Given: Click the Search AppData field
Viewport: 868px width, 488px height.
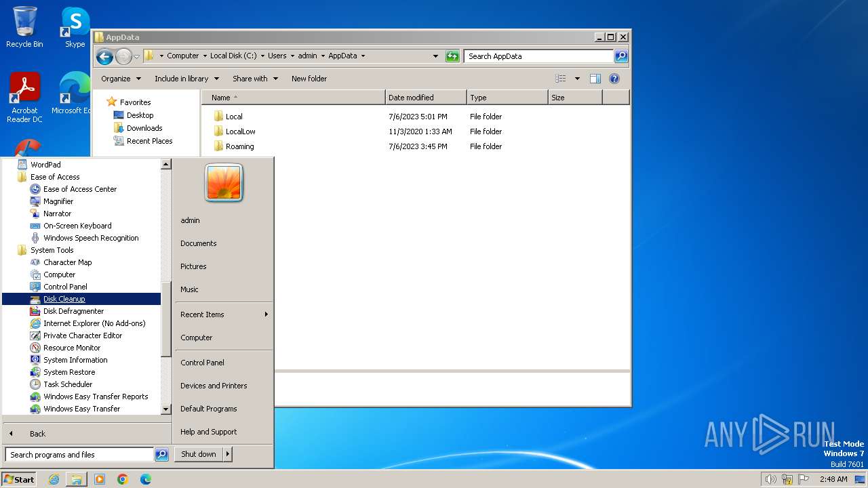Looking at the screenshot, I should [x=539, y=56].
